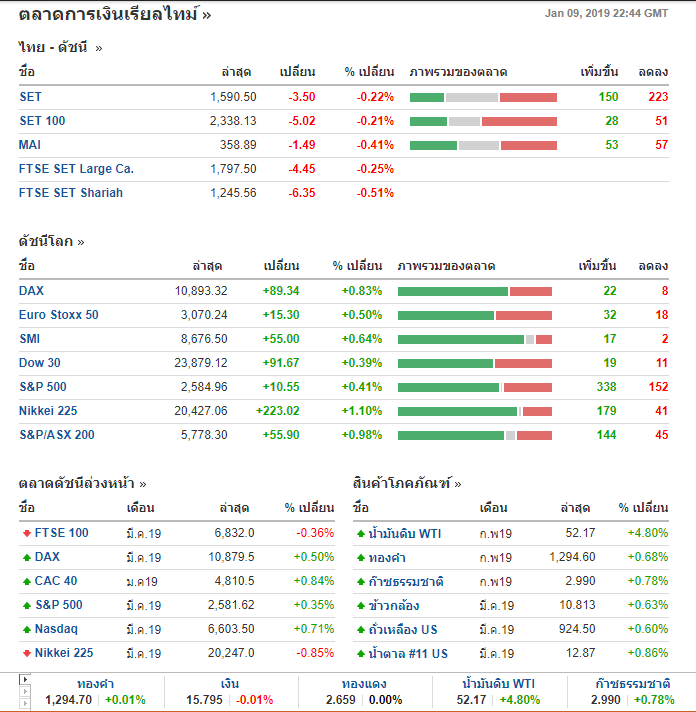Click the green up arrow beside น้ำมันดิบ WTI commodity
The width and height of the screenshot is (696, 712).
[x=361, y=534]
